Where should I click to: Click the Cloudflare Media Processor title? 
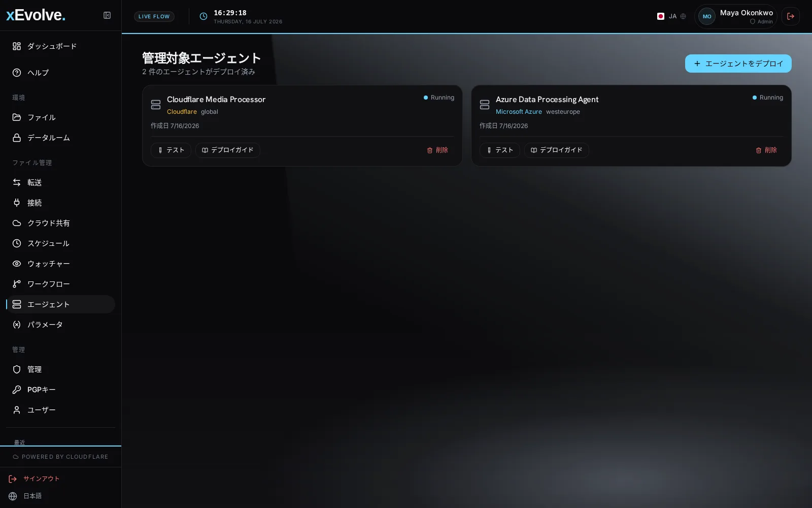click(x=216, y=100)
